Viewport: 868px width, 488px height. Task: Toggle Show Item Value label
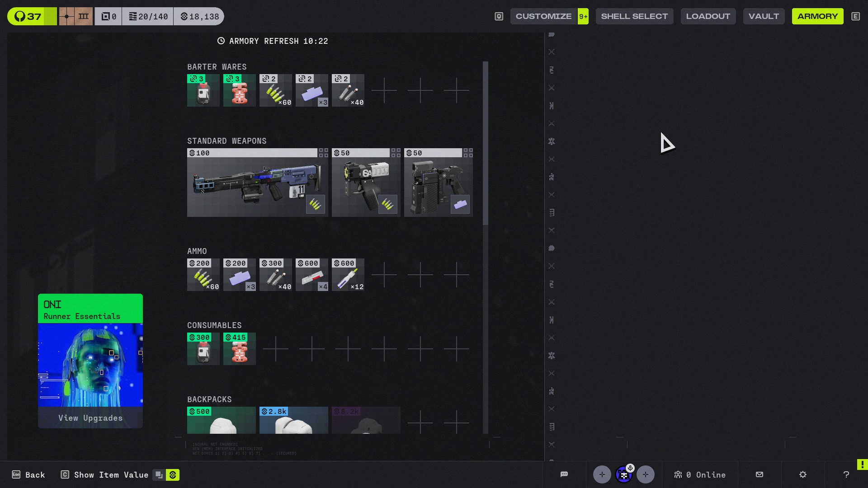coord(111,475)
